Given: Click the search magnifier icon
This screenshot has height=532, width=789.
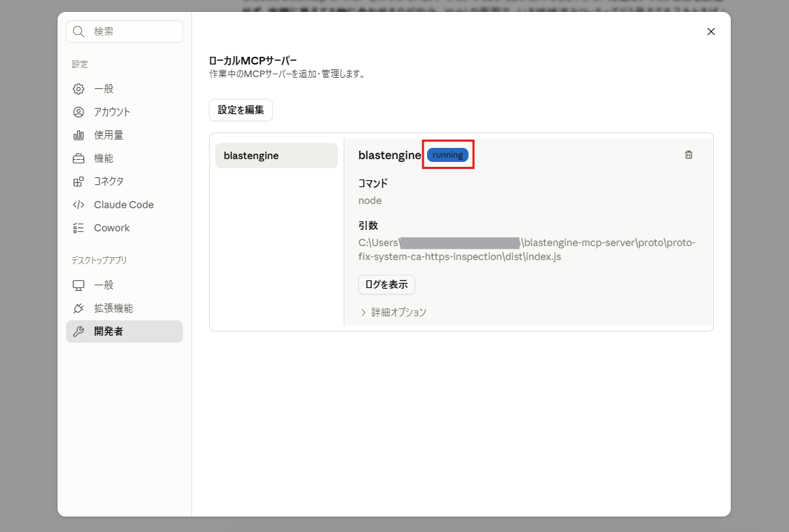Looking at the screenshot, I should coord(79,32).
